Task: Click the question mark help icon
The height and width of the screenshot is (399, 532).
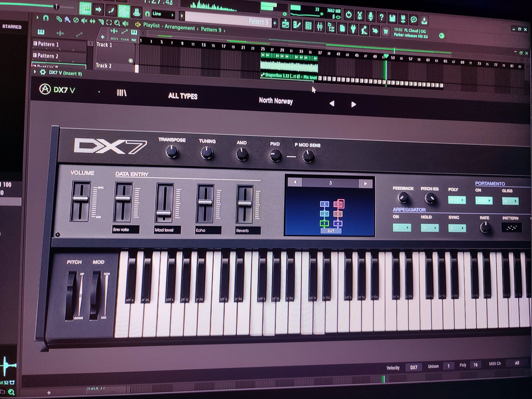Action: 381,18
